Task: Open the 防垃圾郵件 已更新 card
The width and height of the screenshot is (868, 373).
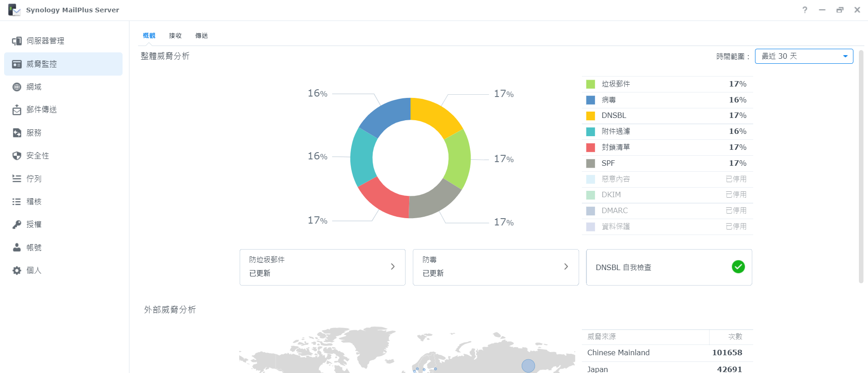Action: pyautogui.click(x=323, y=267)
